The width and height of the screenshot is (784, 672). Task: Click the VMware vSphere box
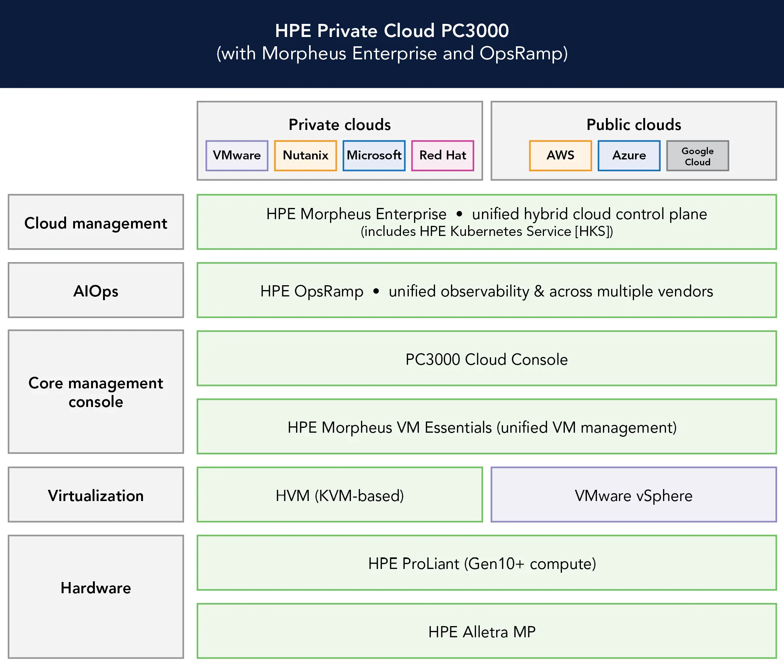[x=634, y=495]
